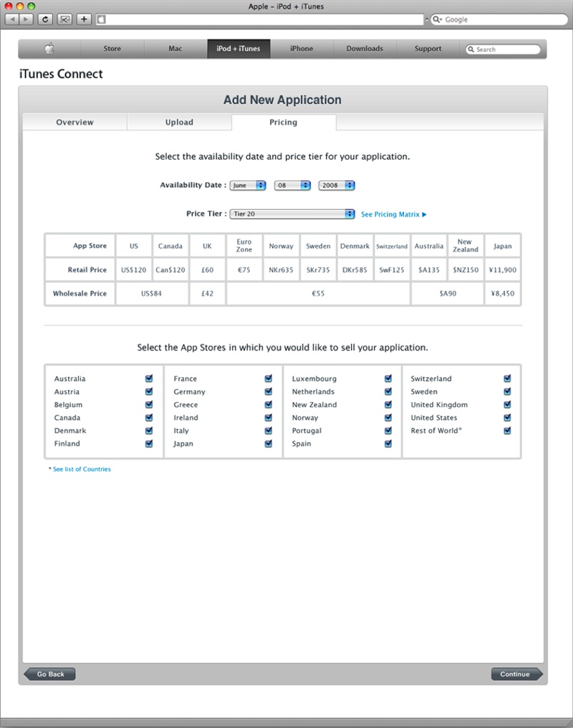Click the Continue button
Image resolution: width=573 pixels, height=728 pixels.
click(x=516, y=674)
